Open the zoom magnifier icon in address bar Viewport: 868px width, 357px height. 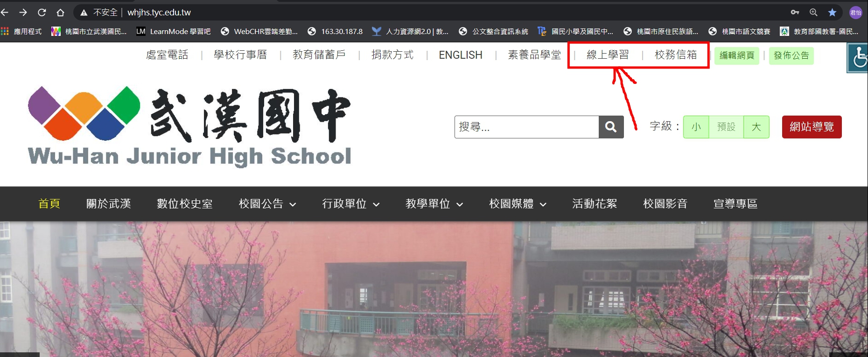coord(813,13)
